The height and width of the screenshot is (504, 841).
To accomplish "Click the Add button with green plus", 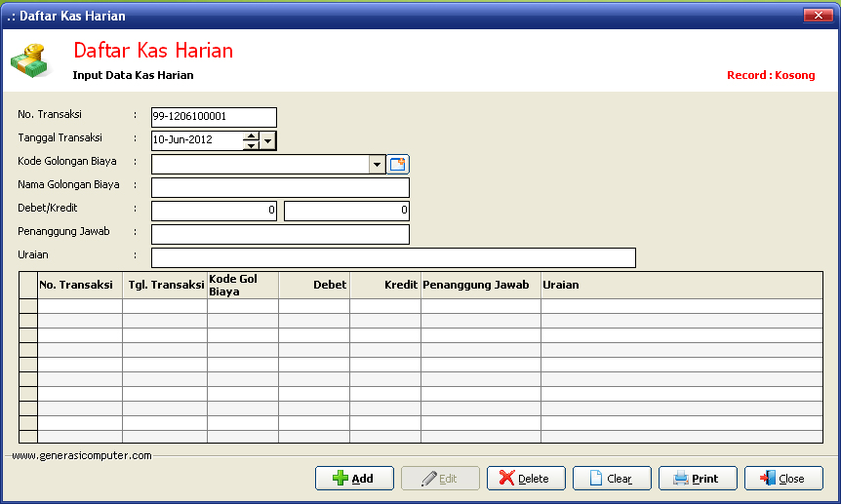I will [x=354, y=479].
